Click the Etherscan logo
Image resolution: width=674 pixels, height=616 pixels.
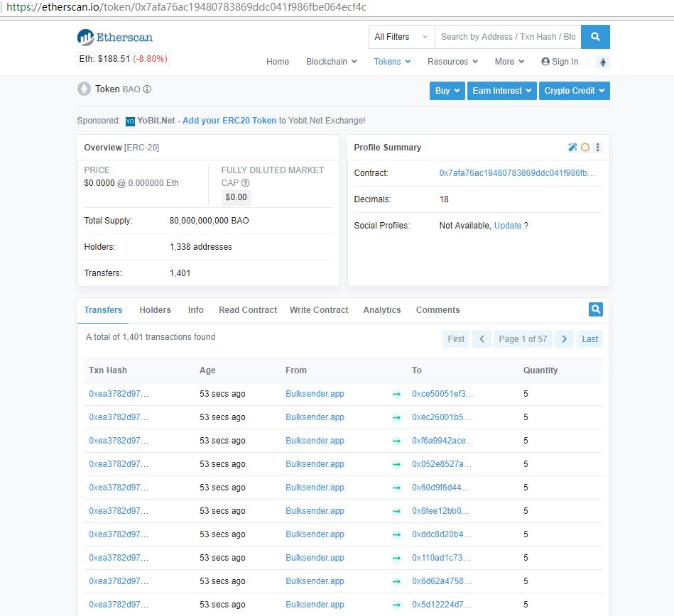point(115,38)
